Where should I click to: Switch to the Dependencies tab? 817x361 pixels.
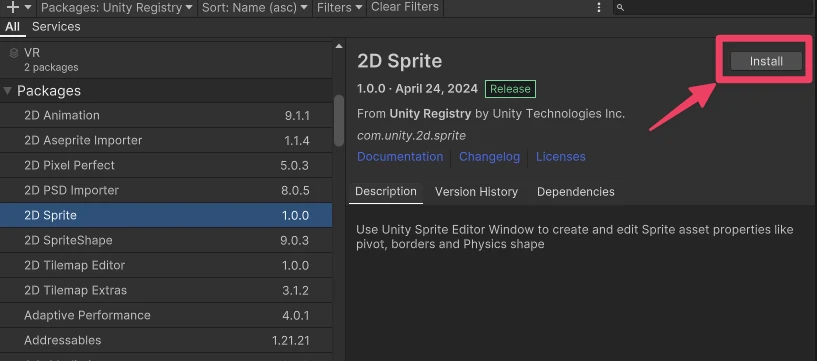(576, 192)
